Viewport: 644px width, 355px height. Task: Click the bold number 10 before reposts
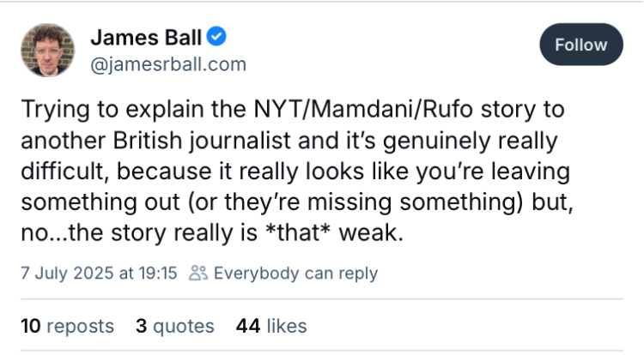point(30,326)
